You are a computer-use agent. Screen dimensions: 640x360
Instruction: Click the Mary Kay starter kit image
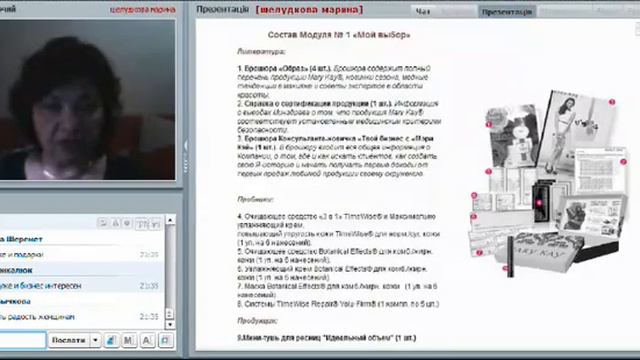(549, 184)
